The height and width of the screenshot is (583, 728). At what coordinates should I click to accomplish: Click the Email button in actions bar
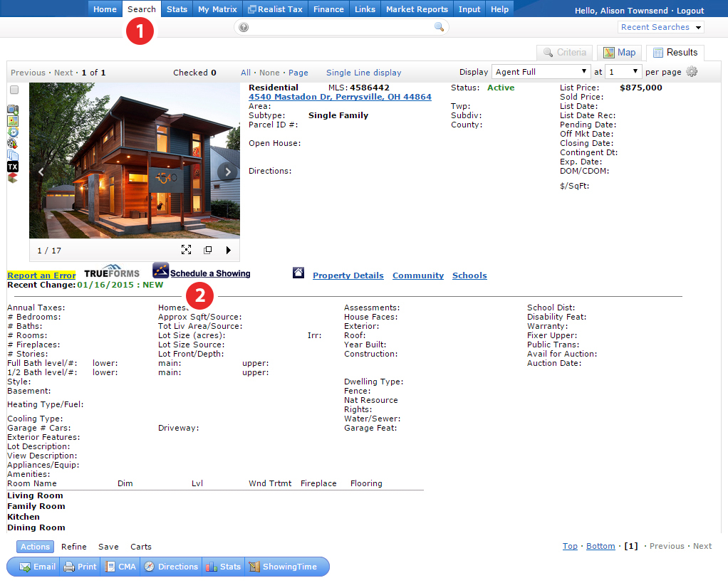click(x=38, y=567)
